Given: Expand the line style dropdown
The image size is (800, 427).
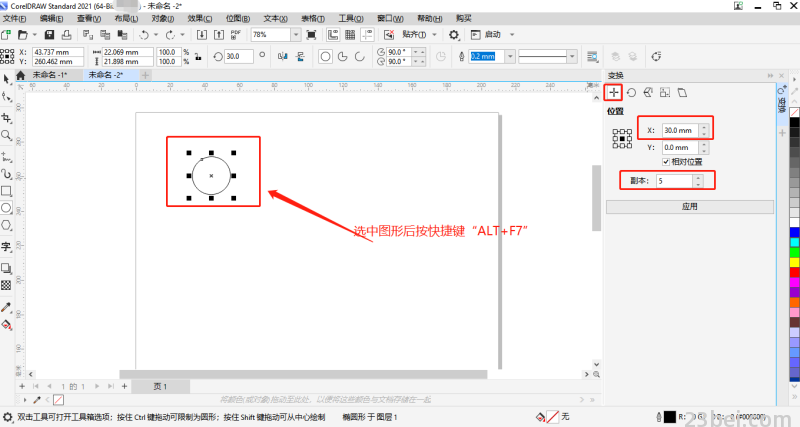Looking at the screenshot, I should point(572,56).
